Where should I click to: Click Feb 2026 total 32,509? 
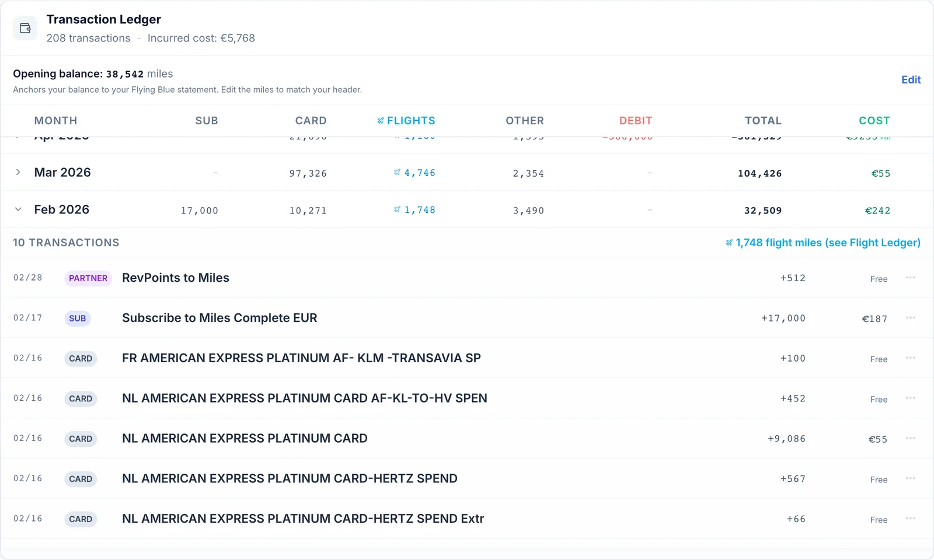tap(762, 211)
